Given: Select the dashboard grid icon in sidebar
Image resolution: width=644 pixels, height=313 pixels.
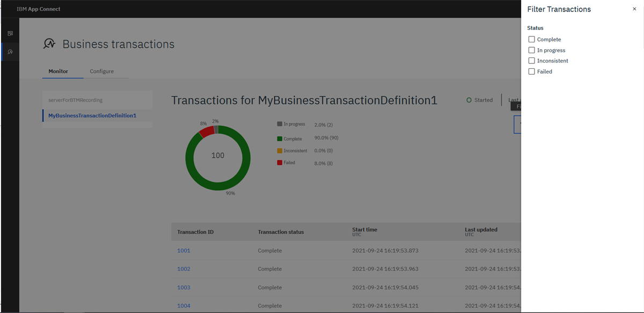Looking at the screenshot, I should tap(10, 33).
